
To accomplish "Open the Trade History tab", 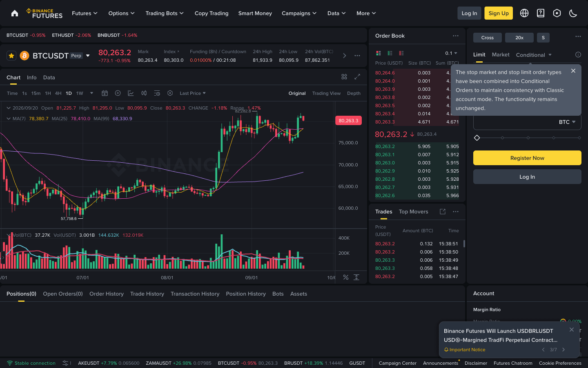I will [x=147, y=294].
